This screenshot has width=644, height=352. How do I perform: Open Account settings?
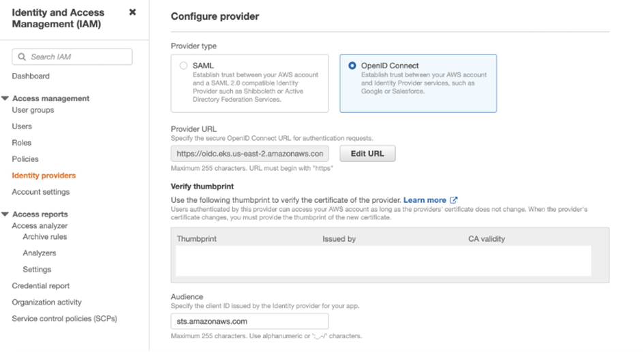[x=41, y=192]
